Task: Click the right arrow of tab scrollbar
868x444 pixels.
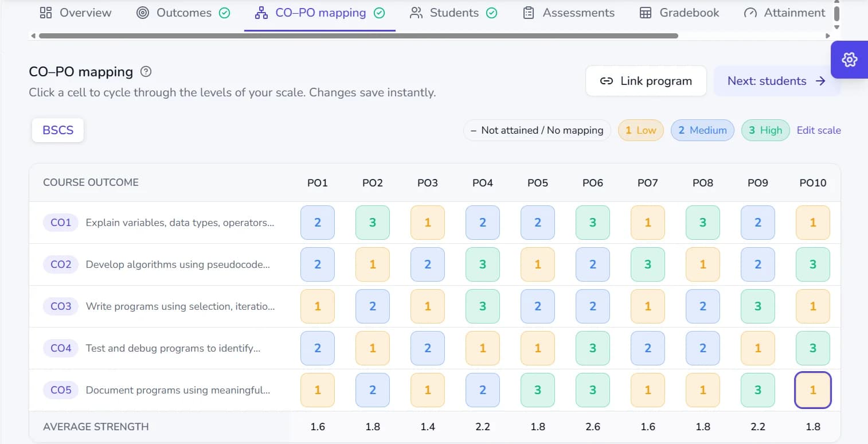Action: click(x=827, y=36)
